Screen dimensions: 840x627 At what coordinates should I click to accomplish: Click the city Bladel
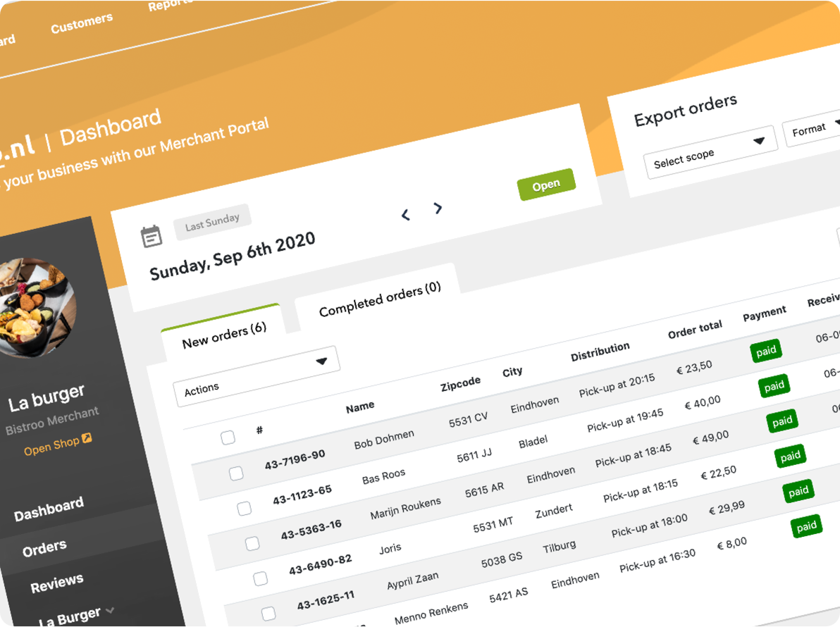tap(533, 442)
